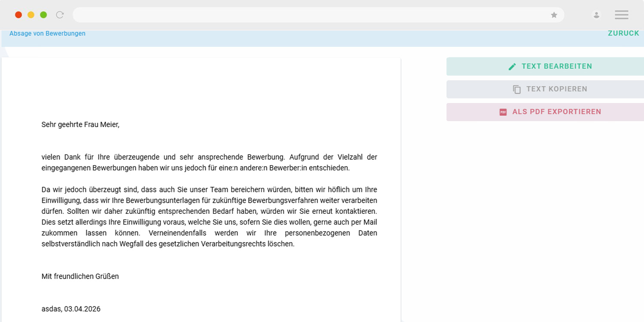Click the paragraph starting 'vielen Dank für Ihre'

[x=210, y=162]
